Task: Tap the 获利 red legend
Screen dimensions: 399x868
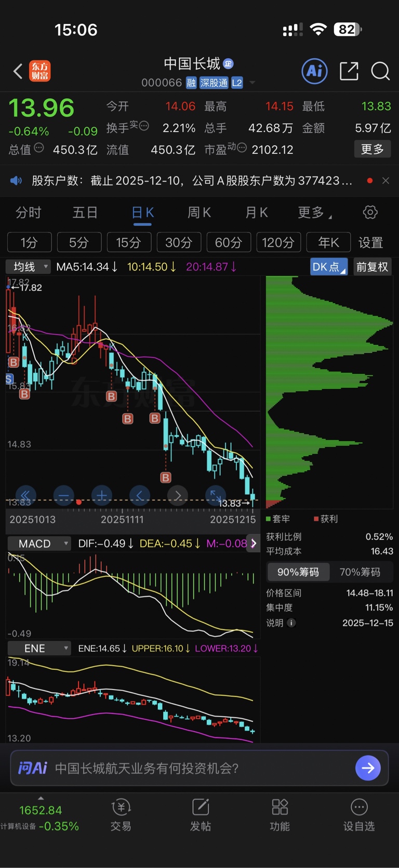Action: click(326, 519)
